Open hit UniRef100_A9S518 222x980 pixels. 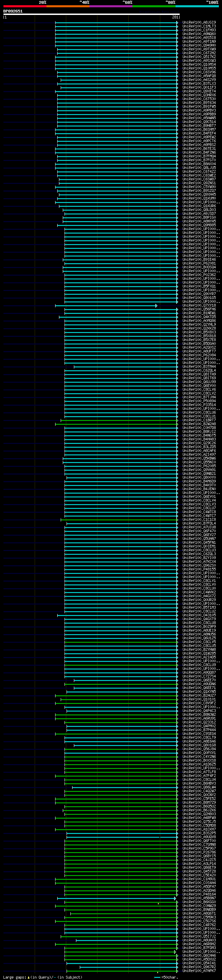[x=199, y=38]
